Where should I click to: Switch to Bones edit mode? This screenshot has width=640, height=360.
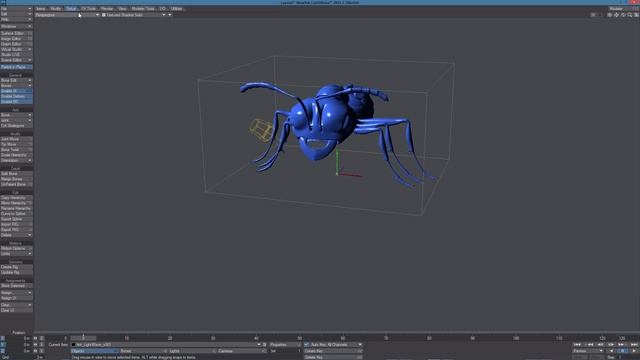tap(143, 351)
